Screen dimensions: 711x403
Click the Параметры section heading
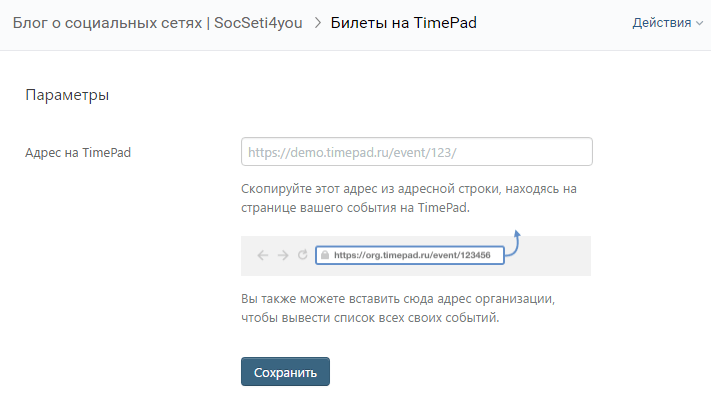67,95
